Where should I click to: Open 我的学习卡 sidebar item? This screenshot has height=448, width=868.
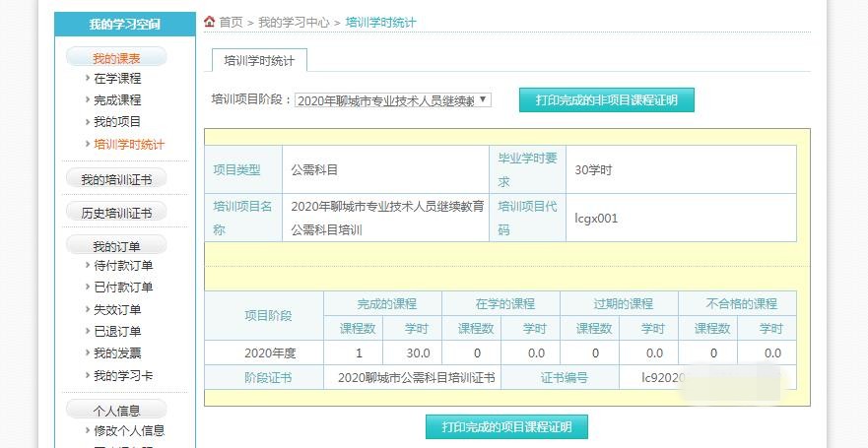[123, 375]
